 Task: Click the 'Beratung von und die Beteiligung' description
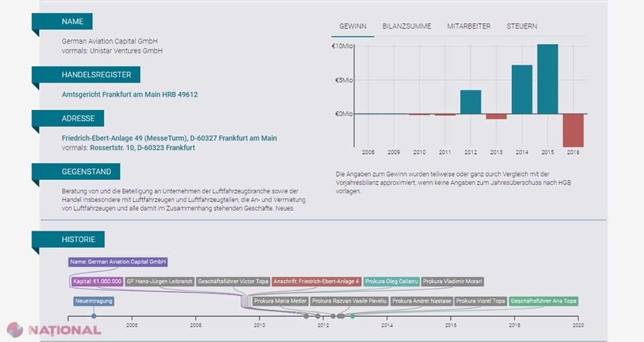[184, 200]
